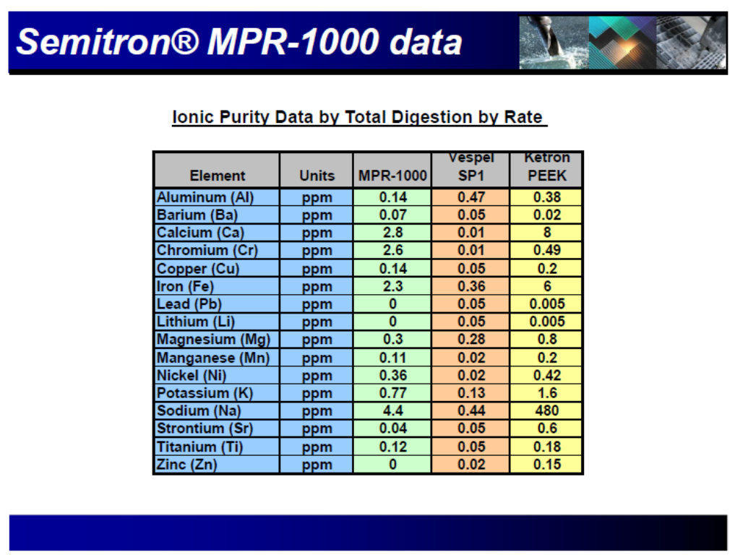Screen dimensions: 735x560
Task: Select the Strontium MPR-1000 value 0.04
Action: pyautogui.click(x=392, y=428)
